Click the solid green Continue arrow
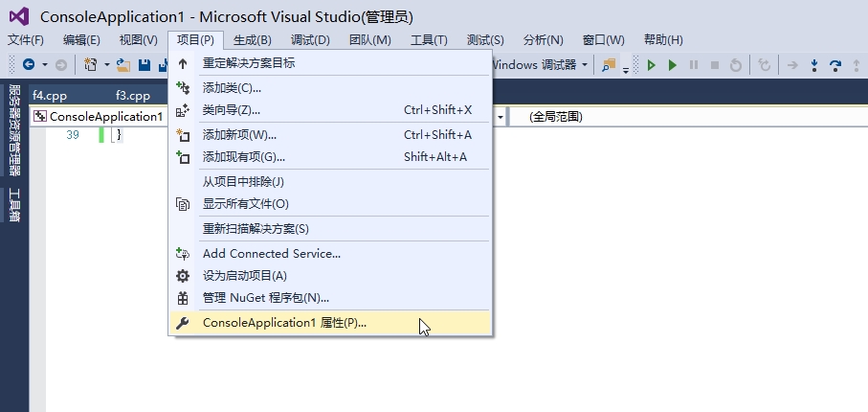868x412 pixels. point(673,65)
